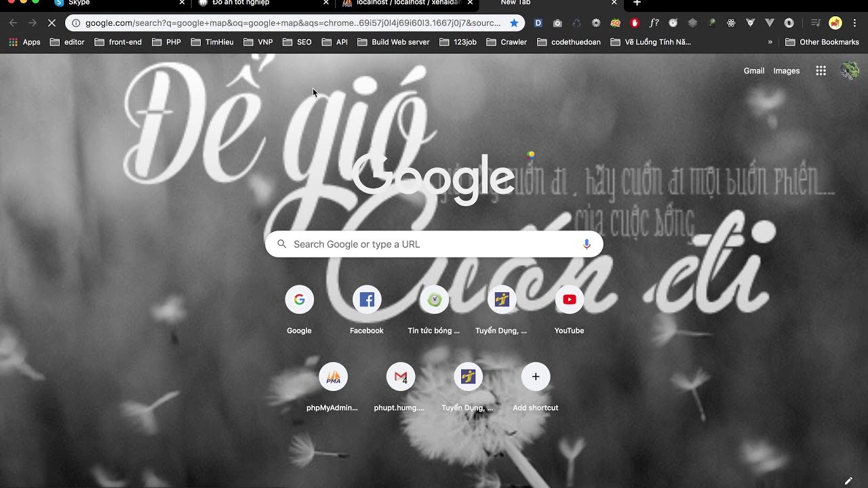Image resolution: width=868 pixels, height=488 pixels.
Task: Click the React developer tools extension
Action: pyautogui.click(x=731, y=23)
